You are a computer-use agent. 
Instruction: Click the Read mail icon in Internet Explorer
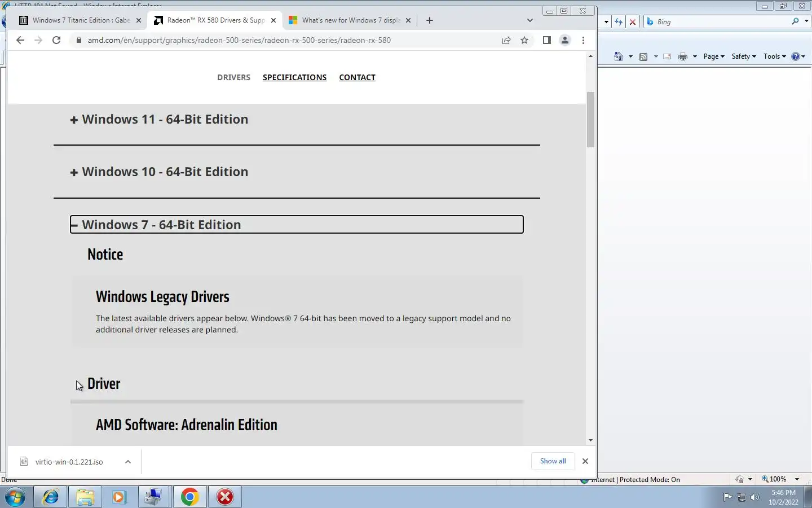pyautogui.click(x=667, y=56)
